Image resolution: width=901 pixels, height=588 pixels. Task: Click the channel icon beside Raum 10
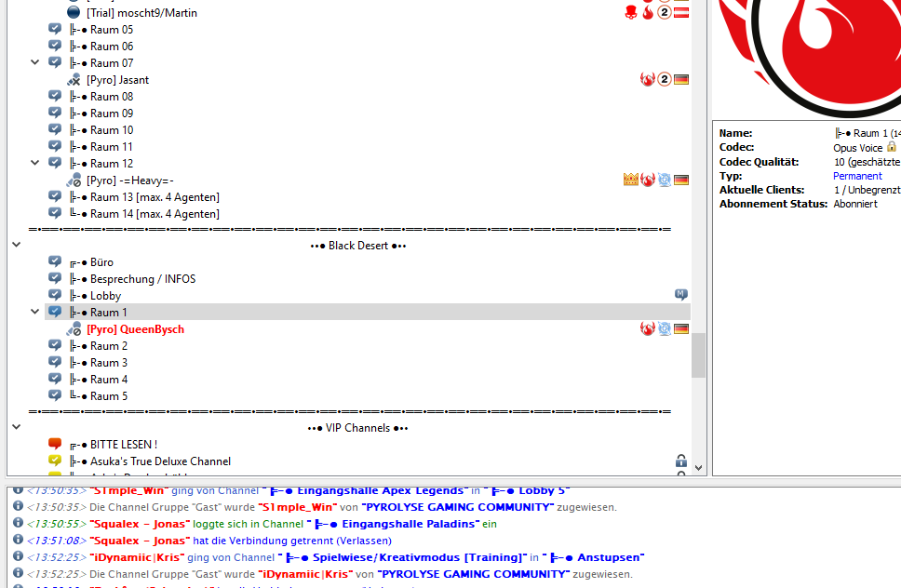coord(55,129)
